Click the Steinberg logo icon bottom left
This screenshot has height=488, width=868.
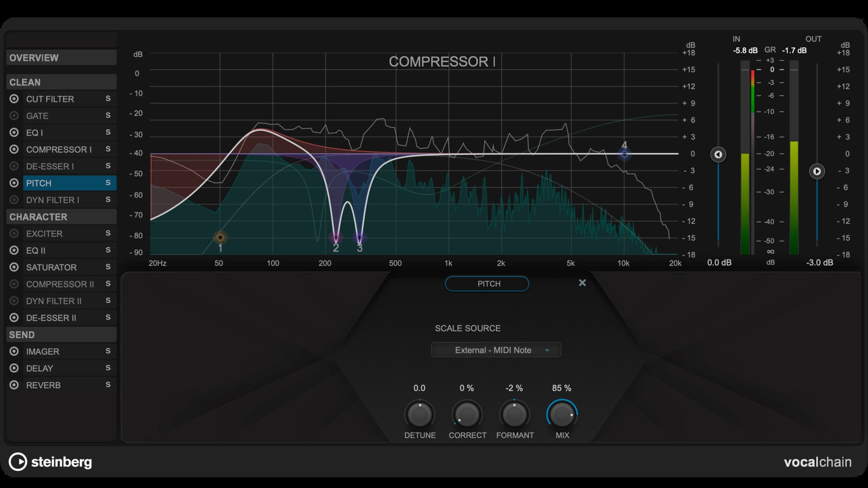point(17,462)
